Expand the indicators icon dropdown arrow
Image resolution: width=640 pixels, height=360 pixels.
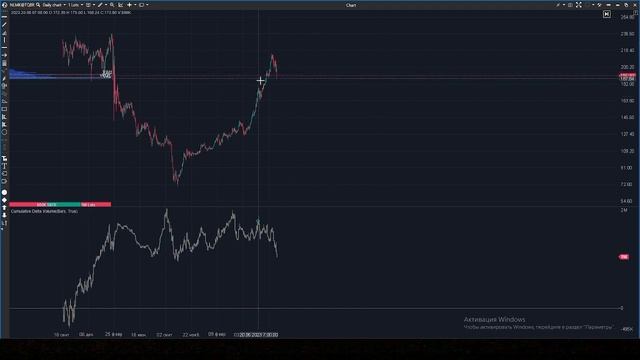[93, 5]
